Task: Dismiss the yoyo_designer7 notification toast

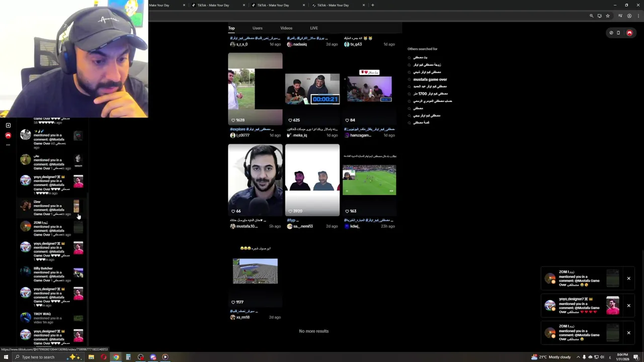Action: 628,306
